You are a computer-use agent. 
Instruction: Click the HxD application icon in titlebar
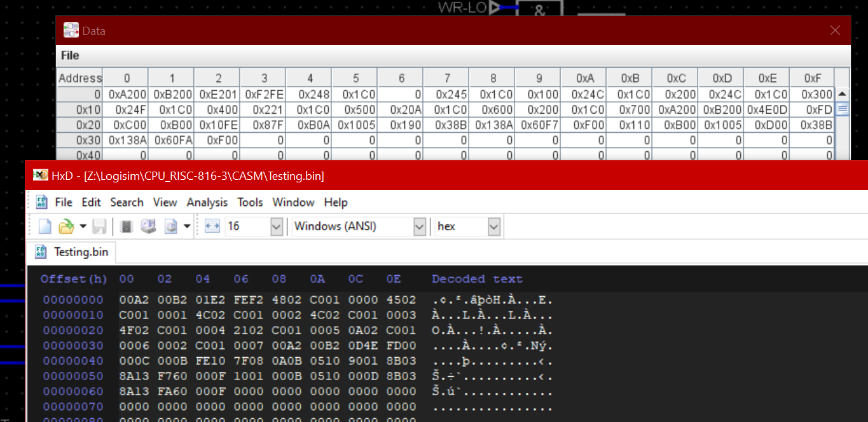39,175
